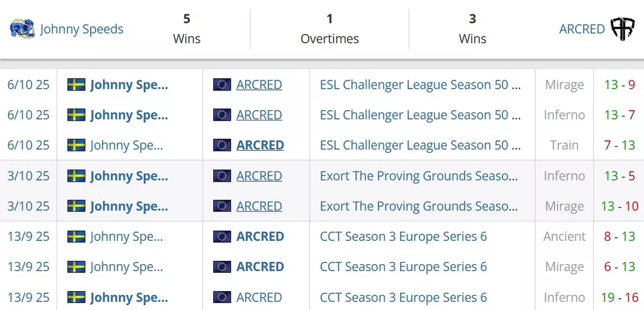Open ESL Challenger League event in Mirage row

point(420,85)
